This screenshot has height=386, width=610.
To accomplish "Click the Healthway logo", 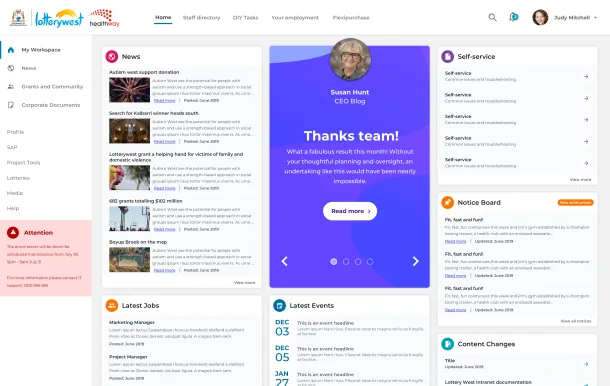I will (x=104, y=18).
